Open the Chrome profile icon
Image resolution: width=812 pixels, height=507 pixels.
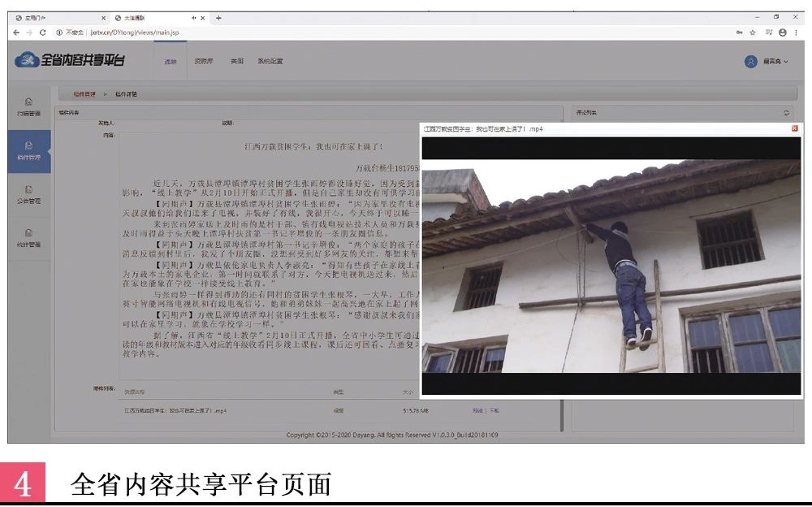(x=783, y=32)
